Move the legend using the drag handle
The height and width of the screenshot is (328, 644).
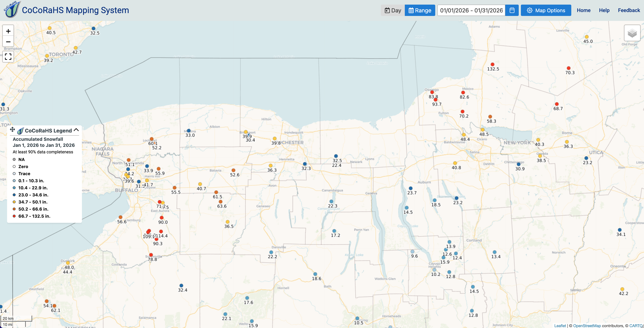click(12, 129)
